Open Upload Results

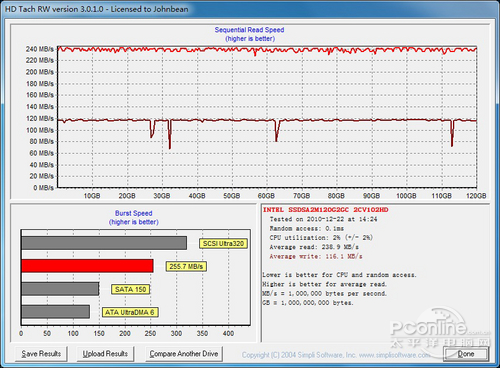[105, 354]
